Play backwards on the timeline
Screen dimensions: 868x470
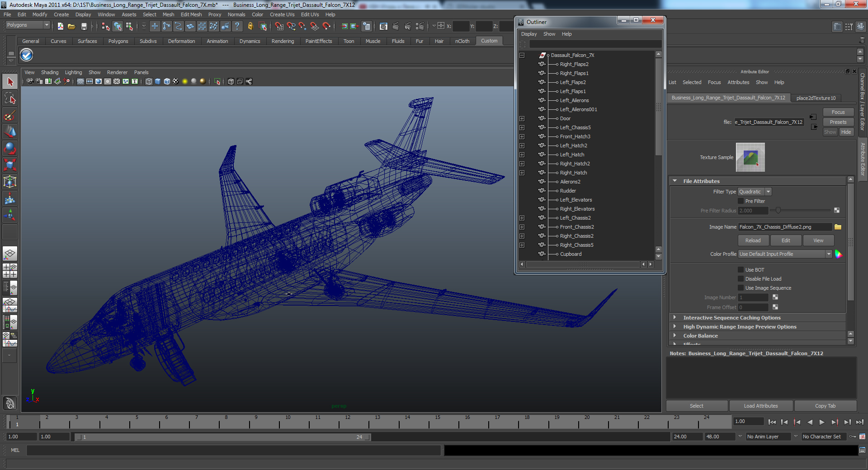pyautogui.click(x=810, y=422)
